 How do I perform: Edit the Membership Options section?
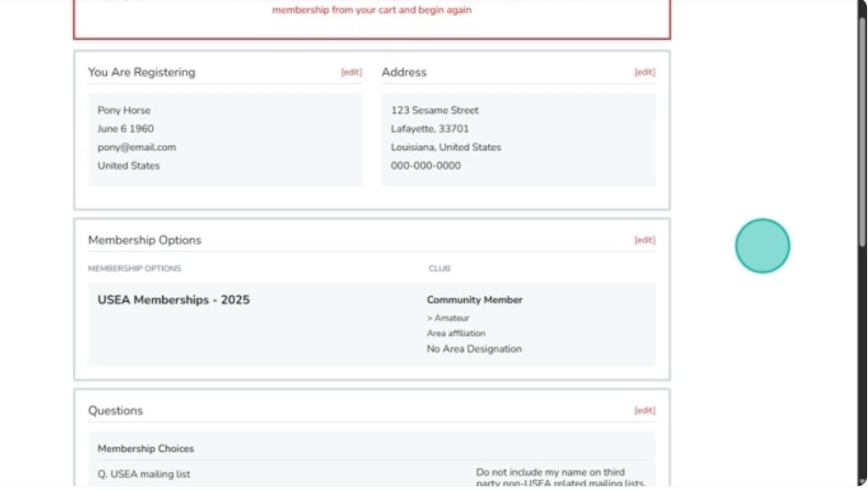tap(645, 241)
